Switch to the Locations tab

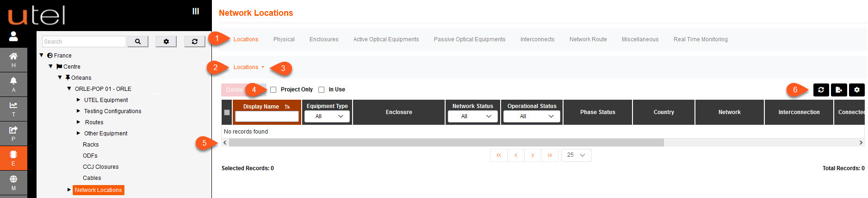click(x=246, y=39)
